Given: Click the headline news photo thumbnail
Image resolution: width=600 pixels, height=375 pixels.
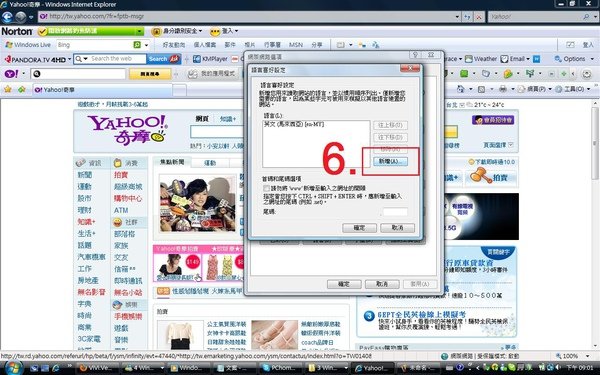Looking at the screenshot, I should (x=198, y=204).
